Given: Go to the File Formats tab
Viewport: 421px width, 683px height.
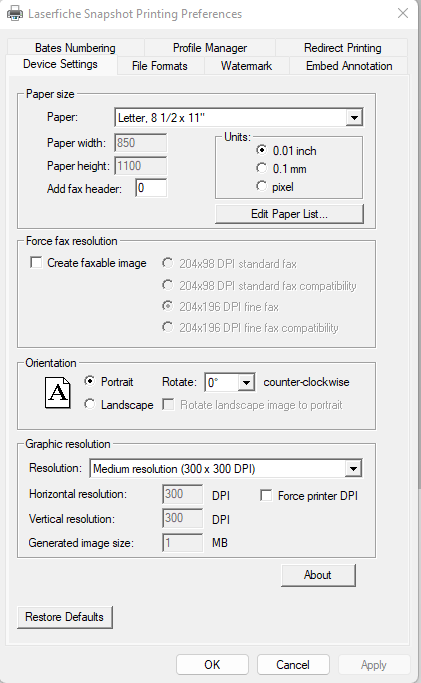Looking at the screenshot, I should pos(160,66).
